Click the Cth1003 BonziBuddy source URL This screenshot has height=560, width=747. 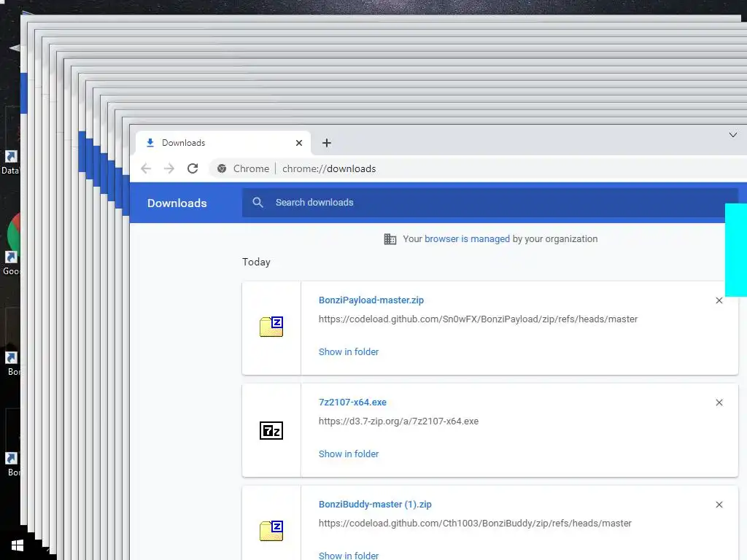tap(475, 524)
